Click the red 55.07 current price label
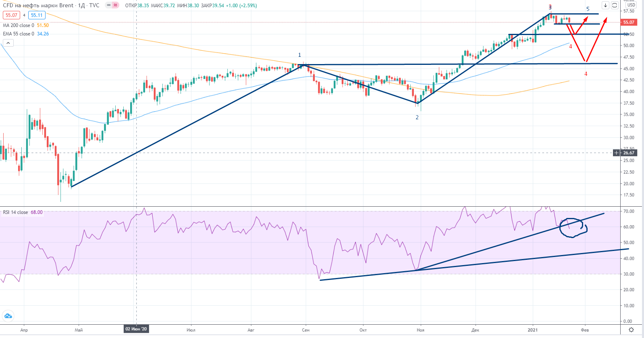 (x=628, y=22)
